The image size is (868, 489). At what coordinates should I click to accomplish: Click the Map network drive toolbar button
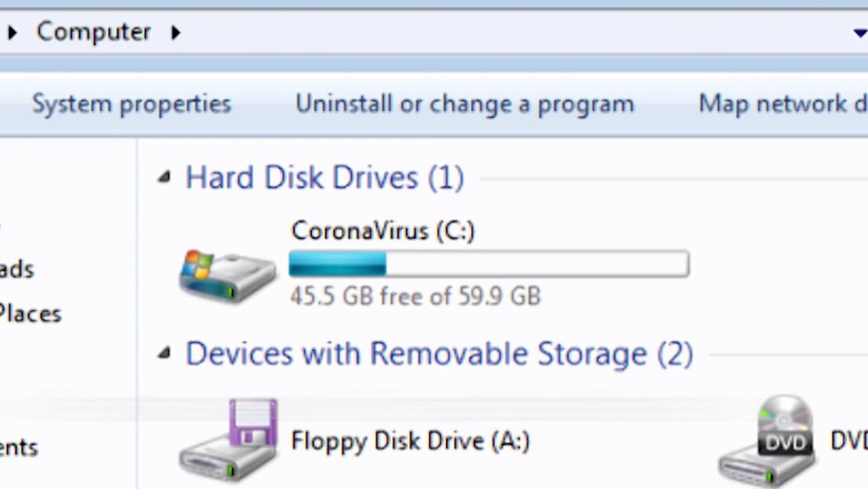(x=782, y=104)
